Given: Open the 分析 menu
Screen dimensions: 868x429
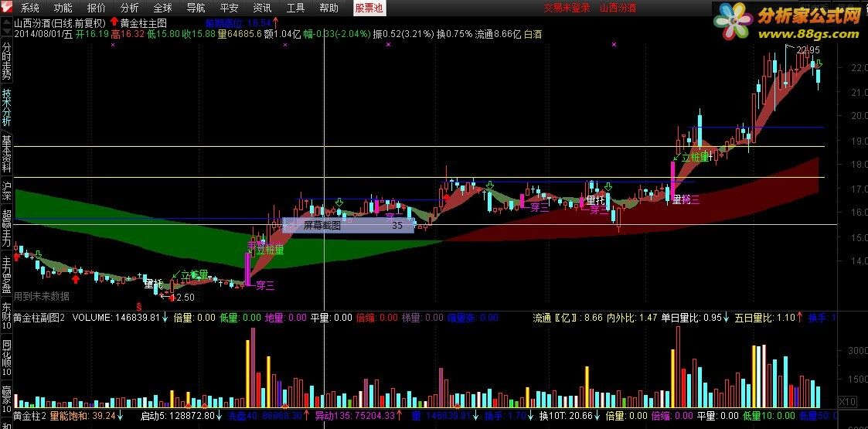Looking at the screenshot, I should [130, 8].
